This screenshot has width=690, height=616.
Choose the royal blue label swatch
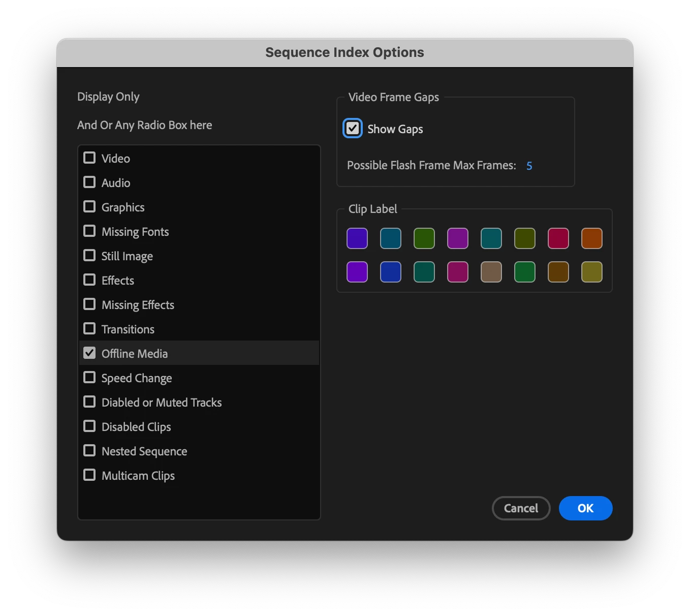click(391, 272)
